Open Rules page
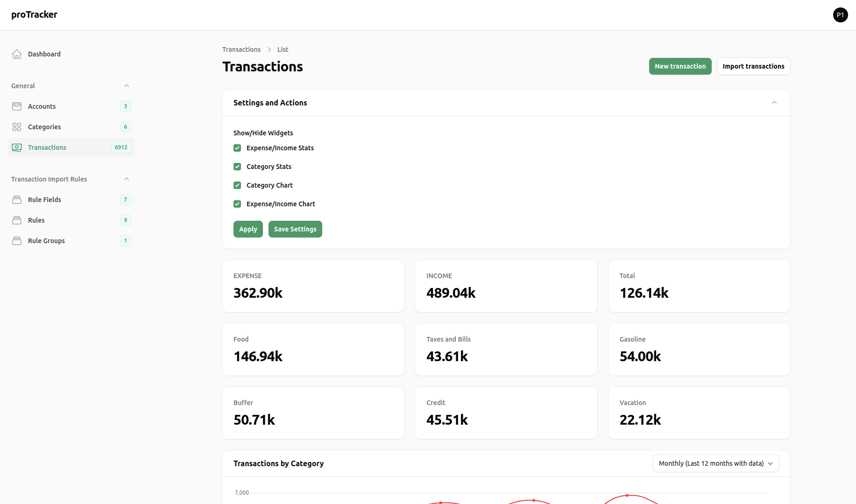 (x=71, y=220)
